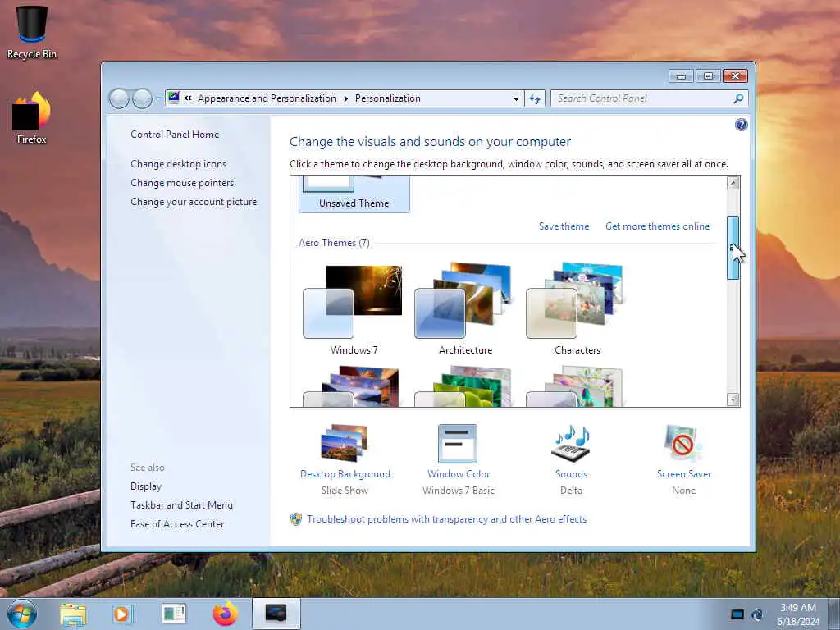
Task: Click the Back navigation arrow button
Action: [119, 98]
